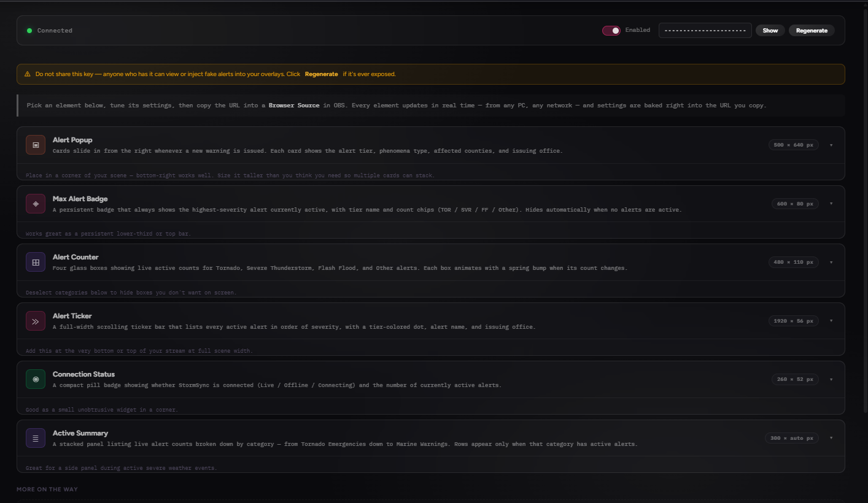The width and height of the screenshot is (868, 503).
Task: Click the Connected status text
Action: pyautogui.click(x=55, y=31)
